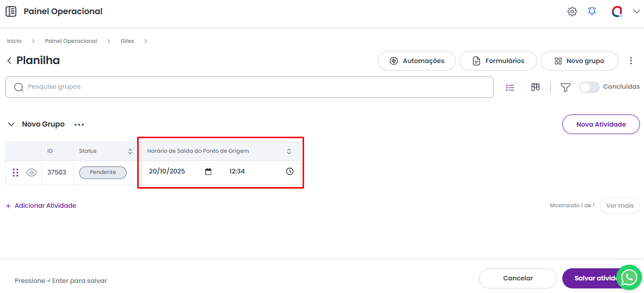The image size is (644, 293).
Task: Focus the Pesquise grupos search field
Action: click(x=250, y=87)
